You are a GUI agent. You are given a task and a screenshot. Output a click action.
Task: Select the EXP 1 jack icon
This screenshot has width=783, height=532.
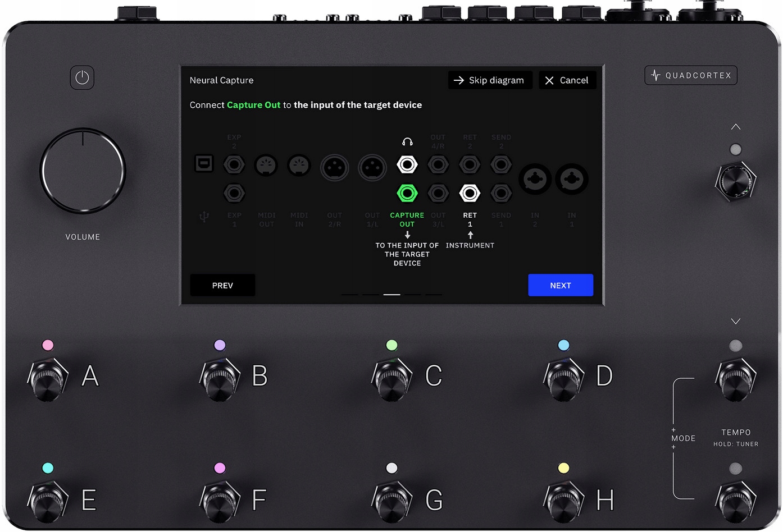click(234, 194)
